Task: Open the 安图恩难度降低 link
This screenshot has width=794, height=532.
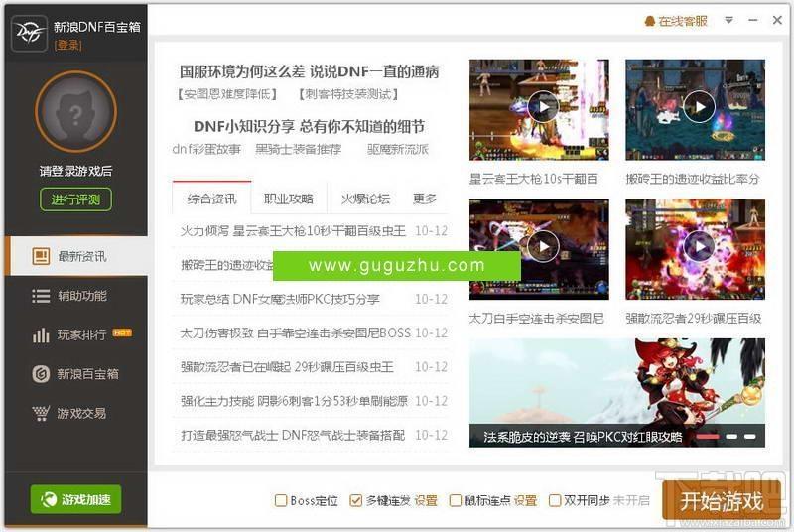Action: click(x=227, y=94)
